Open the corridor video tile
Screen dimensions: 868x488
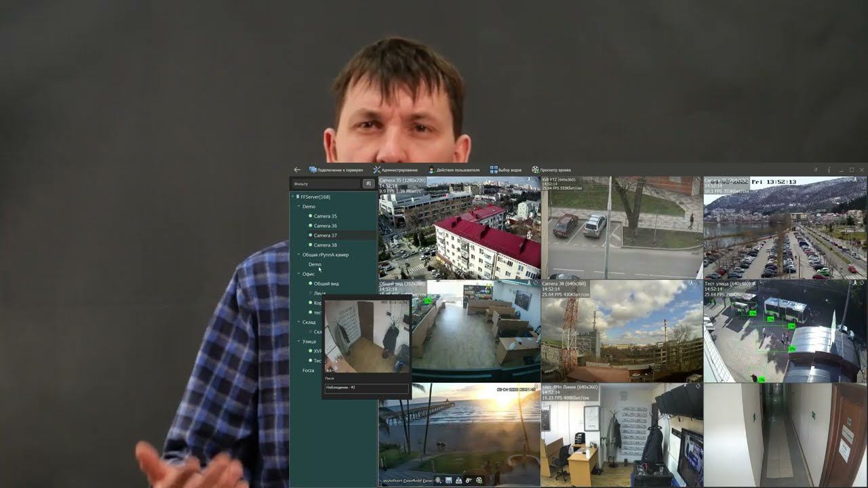(785, 434)
